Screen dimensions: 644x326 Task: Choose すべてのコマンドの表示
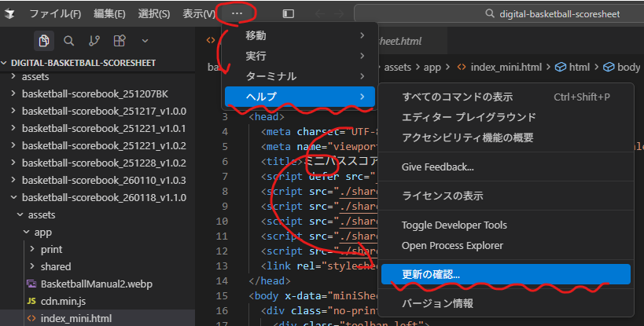[x=506, y=97]
